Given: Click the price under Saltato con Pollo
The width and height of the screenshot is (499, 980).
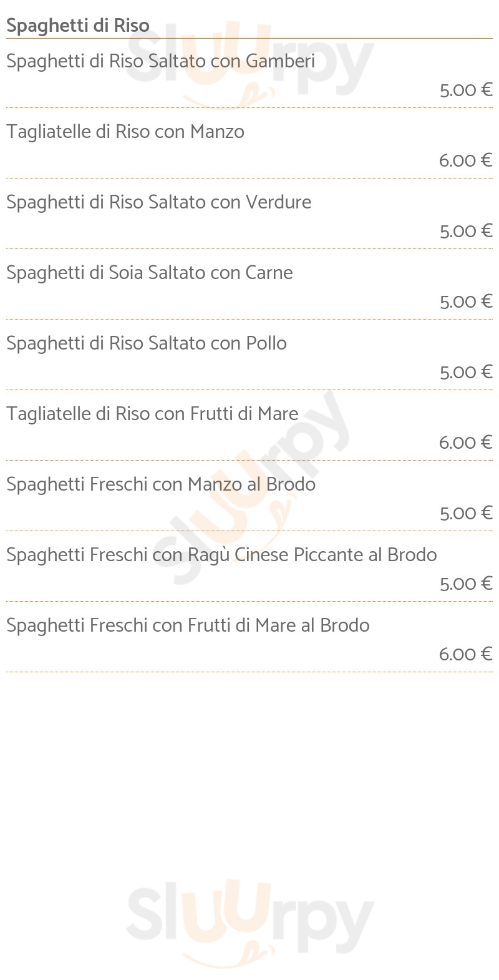Looking at the screenshot, I should point(466,372).
